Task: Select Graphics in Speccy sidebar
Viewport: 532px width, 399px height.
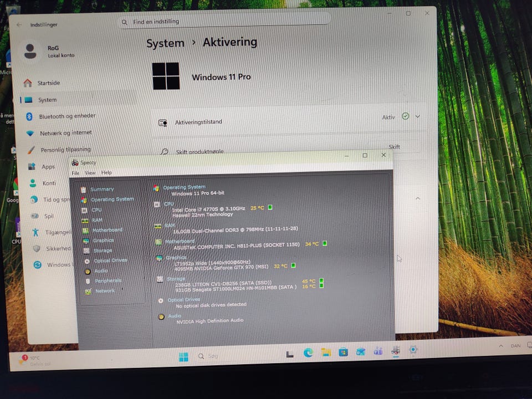Action: (x=104, y=240)
